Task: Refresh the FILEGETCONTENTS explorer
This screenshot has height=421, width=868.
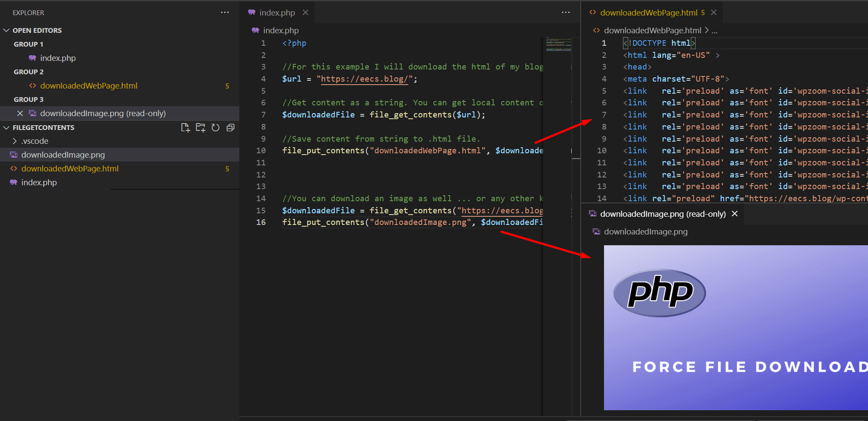Action: click(216, 127)
